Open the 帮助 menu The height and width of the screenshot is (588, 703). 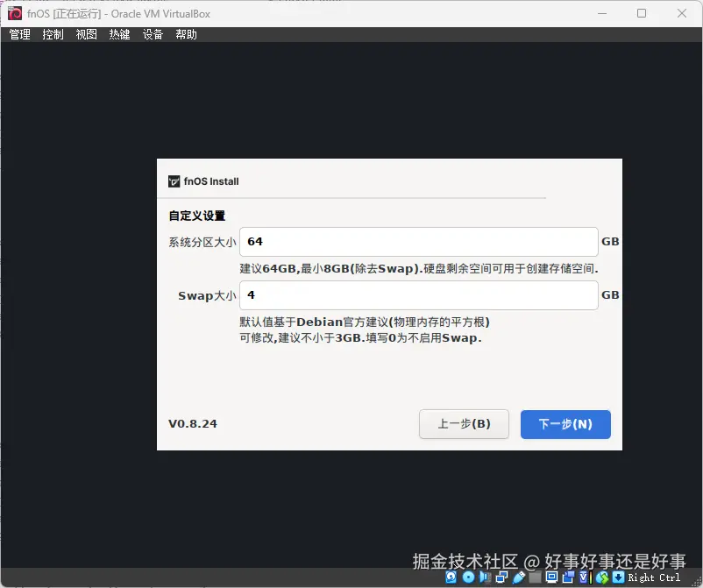click(x=186, y=34)
